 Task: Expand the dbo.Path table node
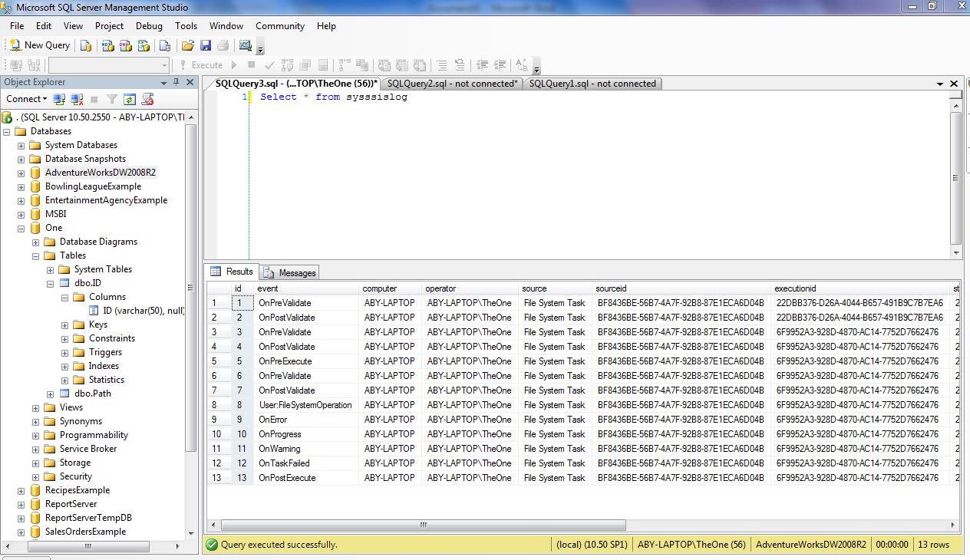(51, 394)
